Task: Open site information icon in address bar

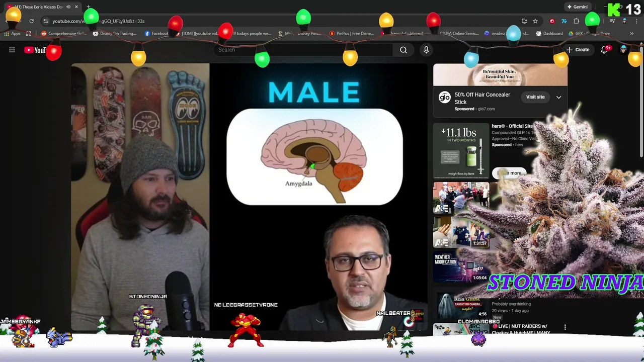Action: pos(46,21)
